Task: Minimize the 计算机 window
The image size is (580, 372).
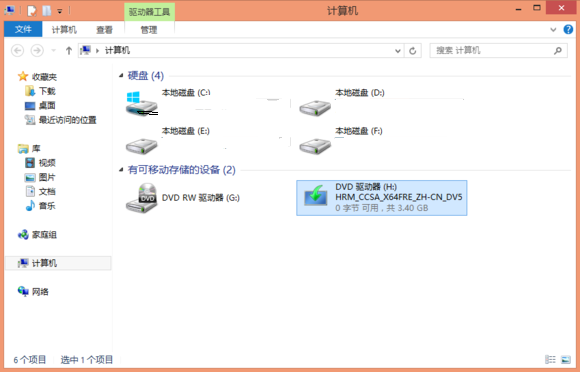Action: 519,9
